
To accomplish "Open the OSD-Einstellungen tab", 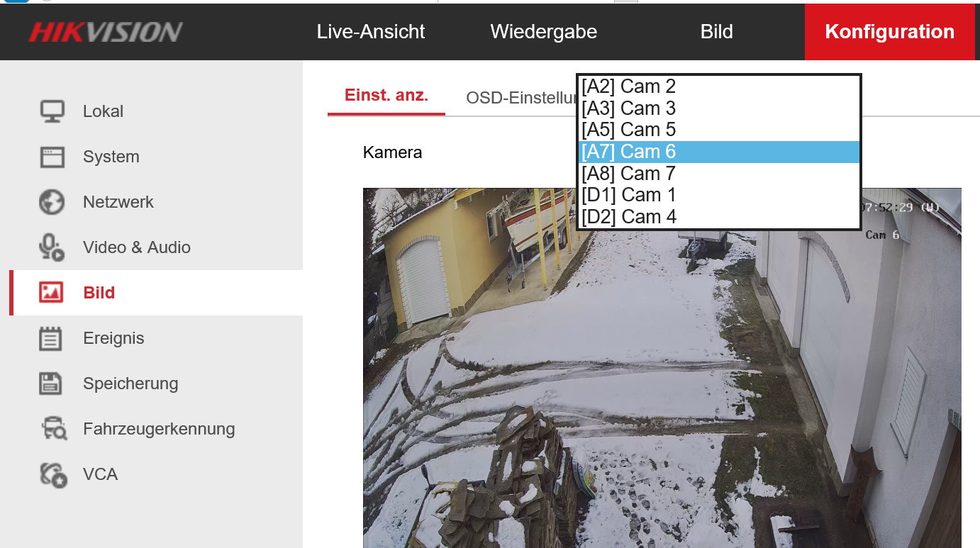I will point(521,98).
